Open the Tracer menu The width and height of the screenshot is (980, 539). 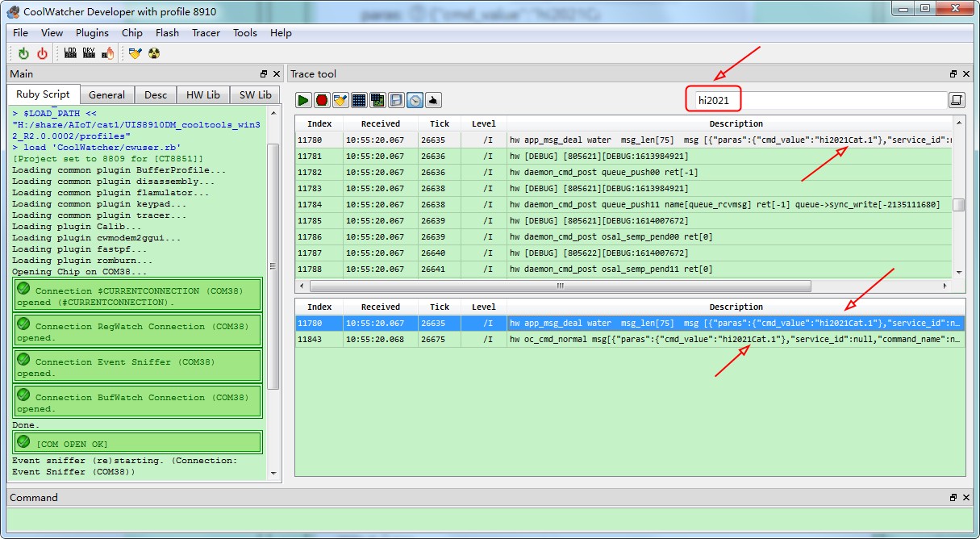click(x=206, y=33)
